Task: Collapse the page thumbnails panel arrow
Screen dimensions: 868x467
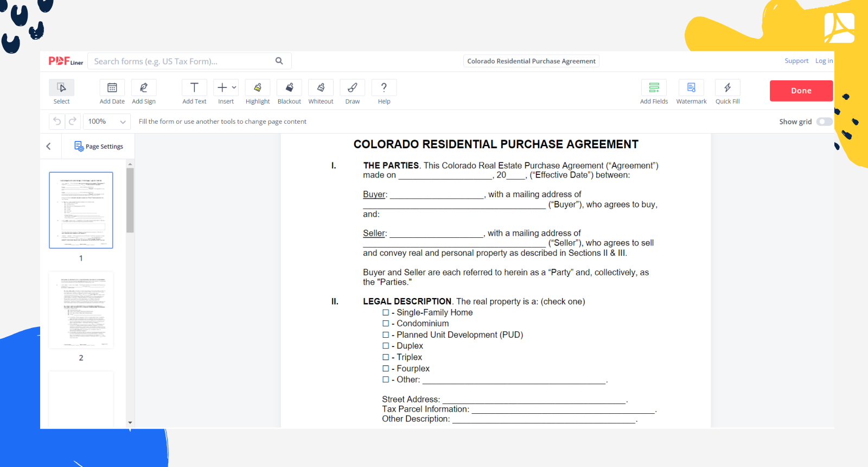Action: tap(49, 146)
